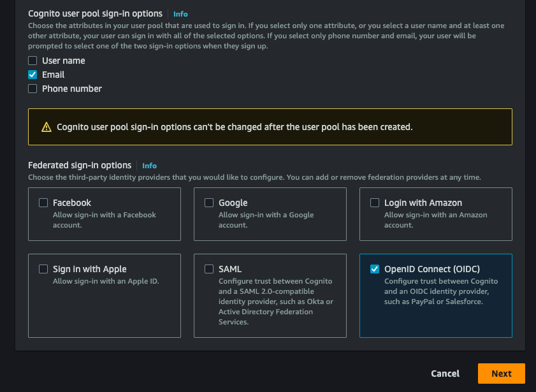Select the Facebook provider card
Screen dimensions: 536x392
104,214
